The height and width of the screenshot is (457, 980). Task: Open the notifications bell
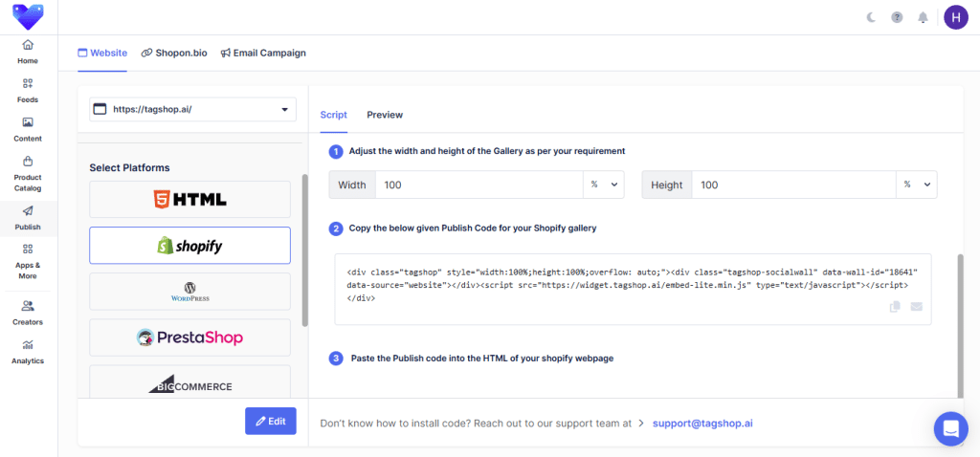pos(923,17)
